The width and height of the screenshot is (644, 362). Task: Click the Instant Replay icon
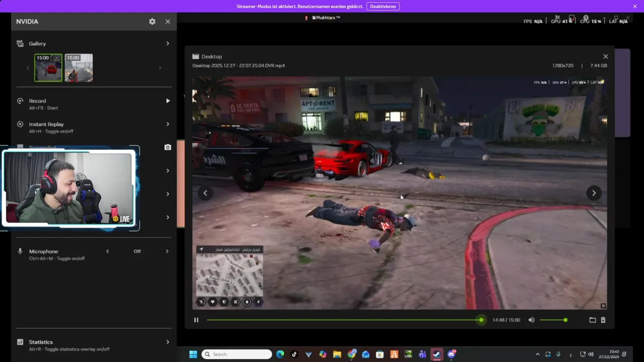tap(20, 124)
